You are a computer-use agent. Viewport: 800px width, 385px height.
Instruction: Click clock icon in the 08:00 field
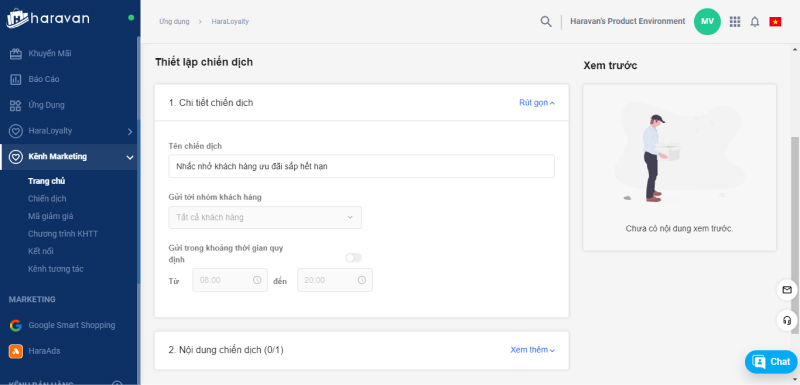[x=257, y=280]
